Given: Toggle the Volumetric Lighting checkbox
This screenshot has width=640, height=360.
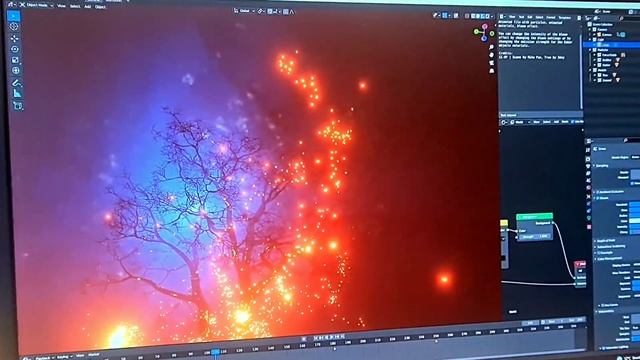Looking at the screenshot, I should point(604,348).
